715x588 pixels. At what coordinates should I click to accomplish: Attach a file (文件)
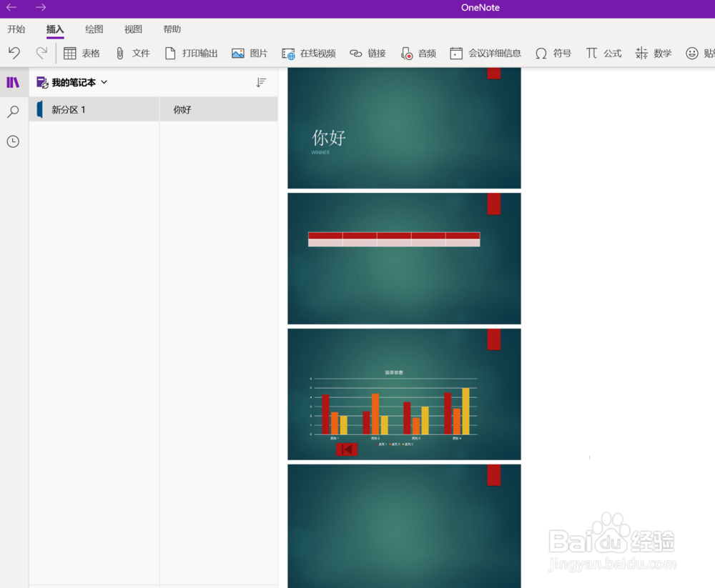click(x=132, y=54)
